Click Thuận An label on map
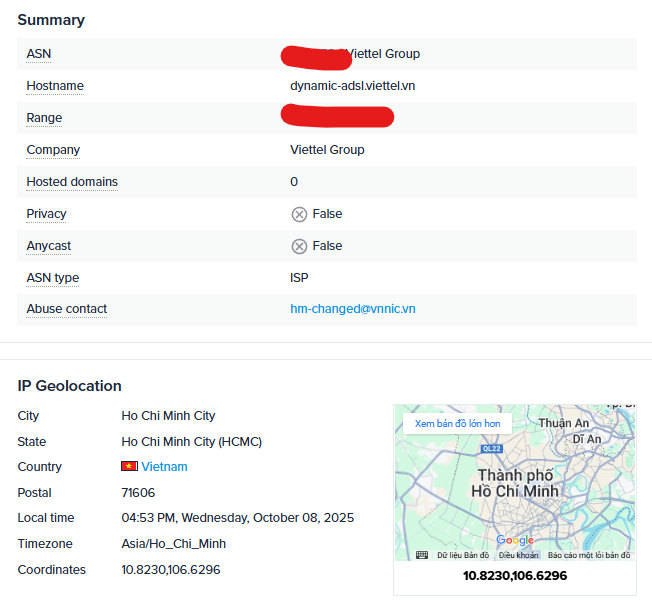Viewport: 652px width, 609px height. pos(564,423)
